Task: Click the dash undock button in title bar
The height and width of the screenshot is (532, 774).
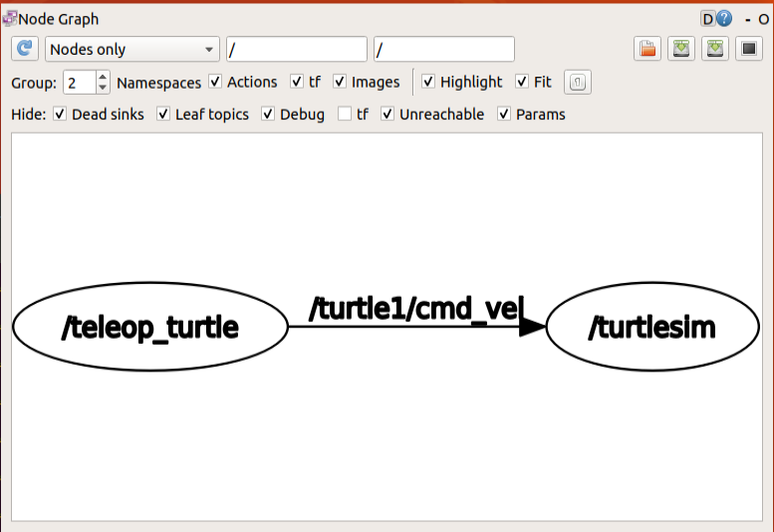Action: click(748, 19)
